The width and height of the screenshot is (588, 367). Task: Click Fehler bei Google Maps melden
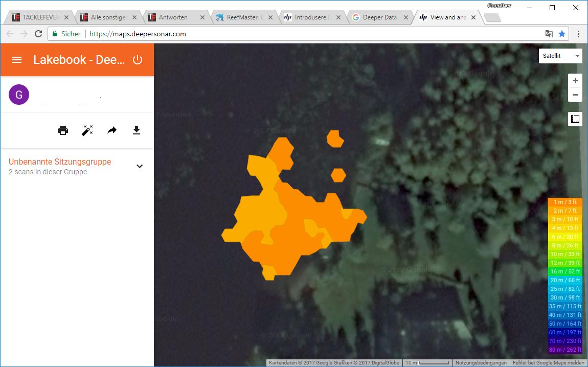coord(549,362)
